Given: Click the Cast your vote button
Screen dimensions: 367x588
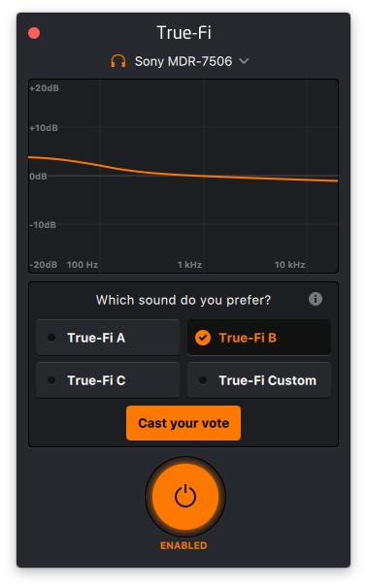Looking at the screenshot, I should click(x=183, y=423).
